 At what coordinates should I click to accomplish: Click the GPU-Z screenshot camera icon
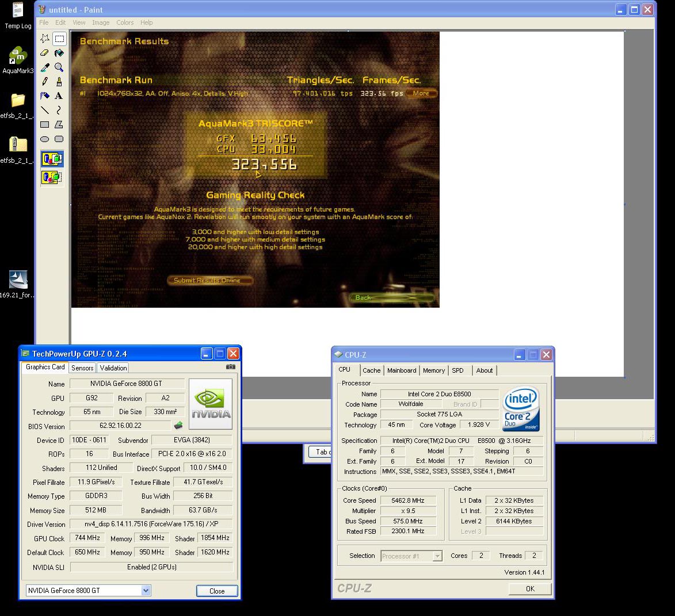coord(231,367)
